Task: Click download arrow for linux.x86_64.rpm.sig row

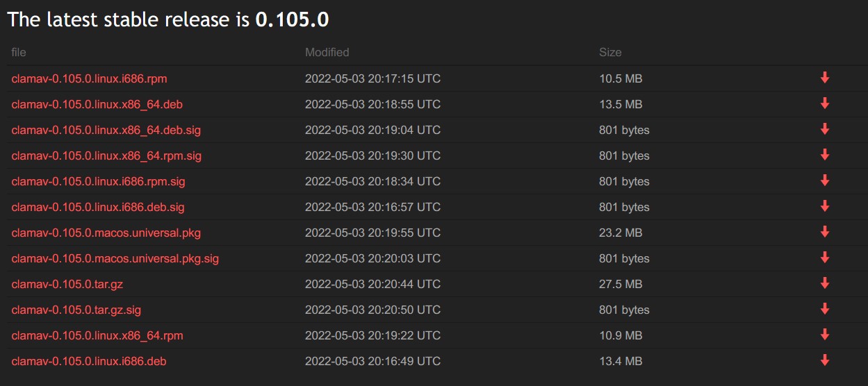Action: tap(825, 155)
